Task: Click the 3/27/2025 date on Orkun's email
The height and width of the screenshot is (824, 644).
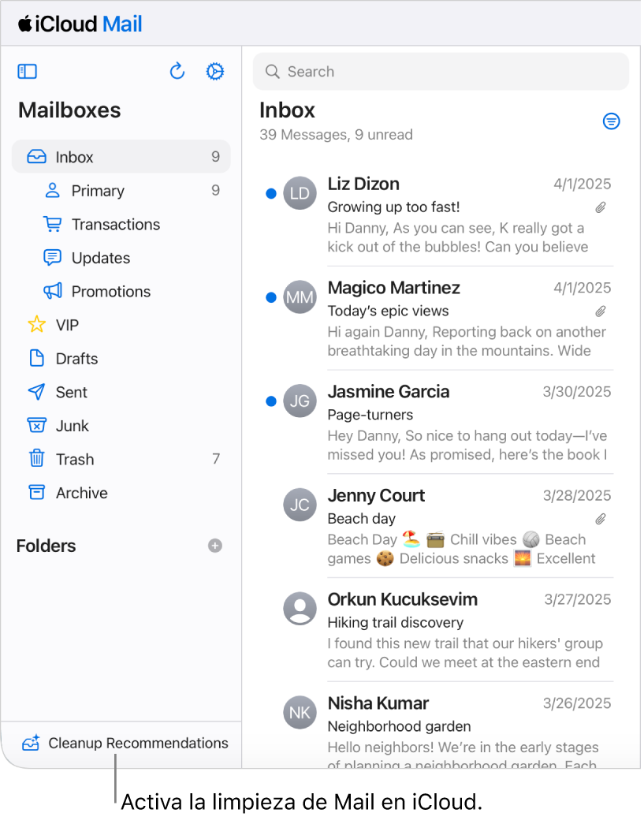Action: point(577,599)
